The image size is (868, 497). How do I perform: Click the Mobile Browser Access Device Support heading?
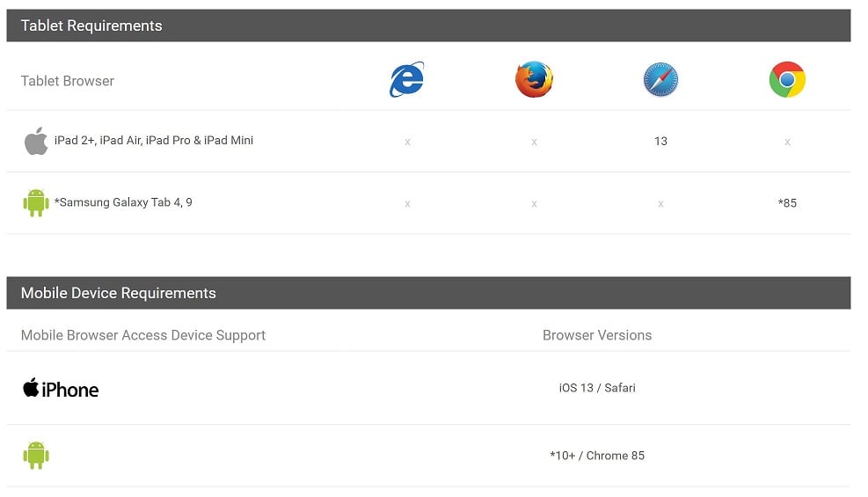[143, 335]
